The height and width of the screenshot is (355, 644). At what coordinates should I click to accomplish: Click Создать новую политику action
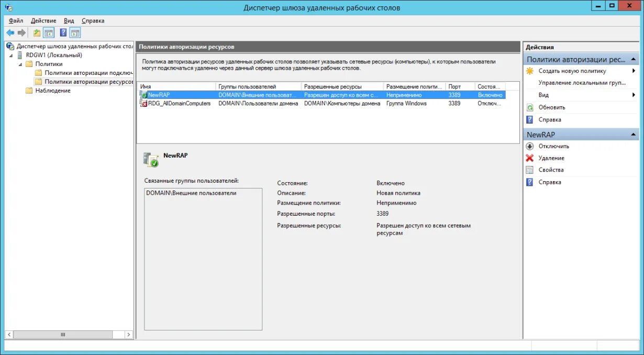coord(572,71)
